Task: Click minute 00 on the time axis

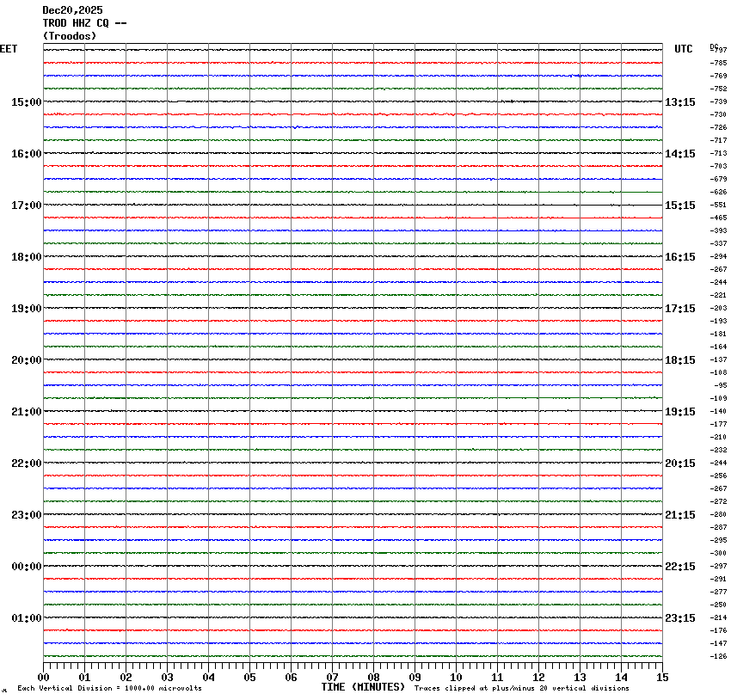Action: pos(43,677)
